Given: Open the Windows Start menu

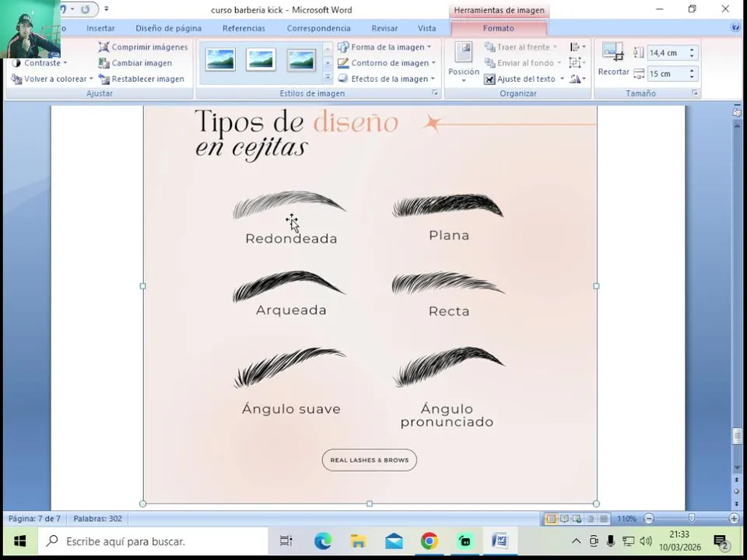Looking at the screenshot, I should [x=19, y=541].
